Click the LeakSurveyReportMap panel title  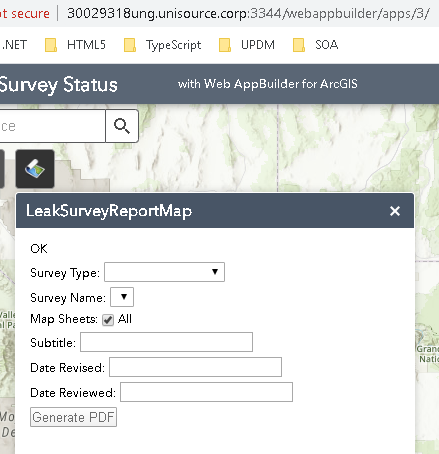109,211
